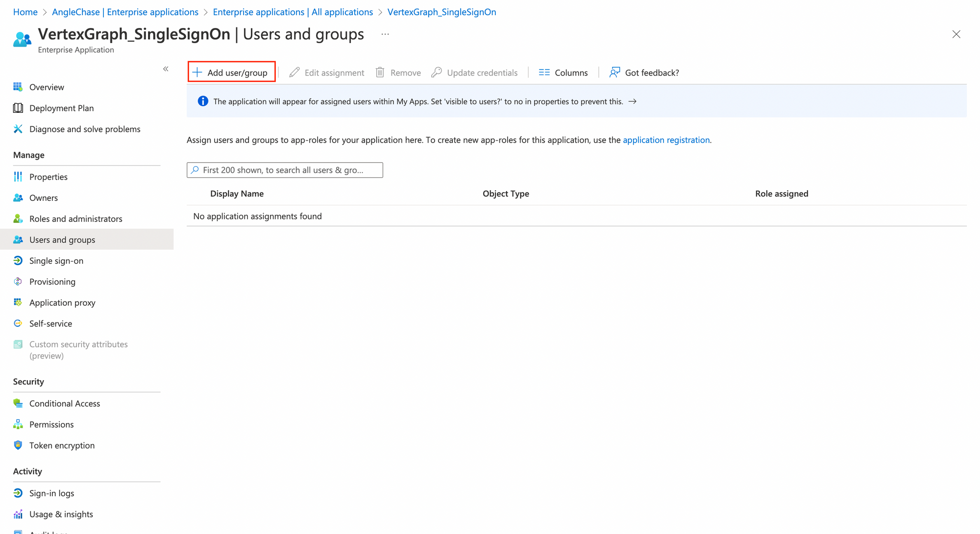Viewport: 980px width, 534px height.
Task: Click the Properties bars icon
Action: 18,176
